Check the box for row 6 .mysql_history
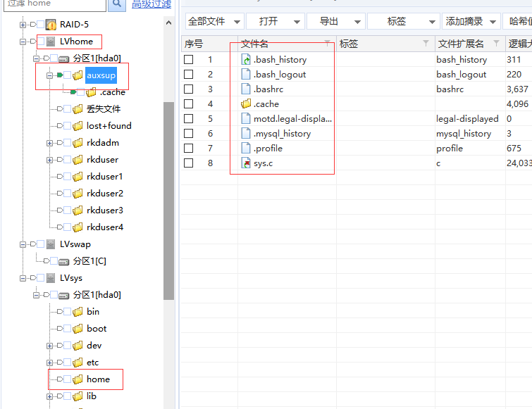Screen dimensions: 532x409 pyautogui.click(x=189, y=134)
